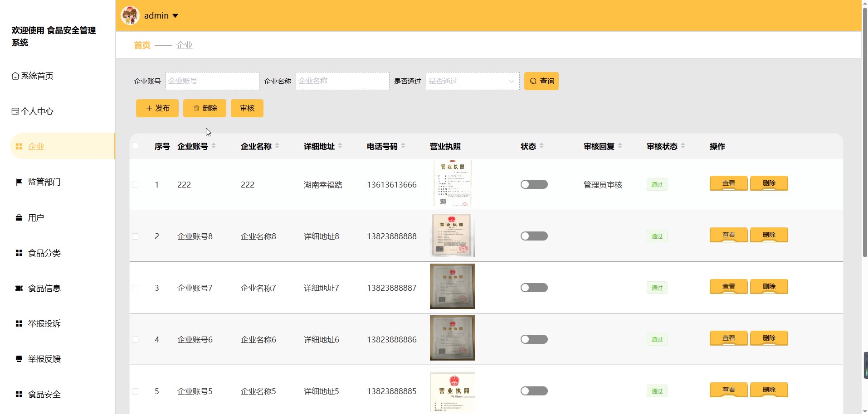The image size is (868, 414).
Task: Click the icon beside 举报反馈
Action: coord(19,359)
